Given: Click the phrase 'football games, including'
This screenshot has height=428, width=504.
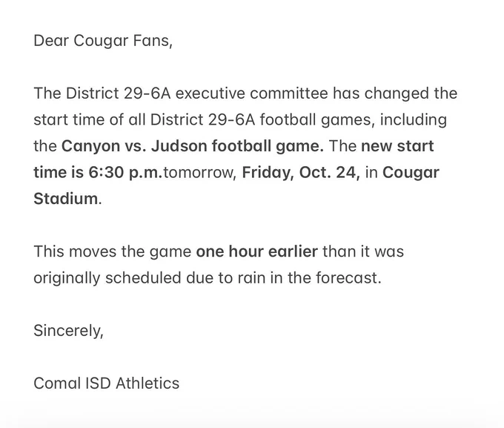Looking at the screenshot, I should coord(354,120).
